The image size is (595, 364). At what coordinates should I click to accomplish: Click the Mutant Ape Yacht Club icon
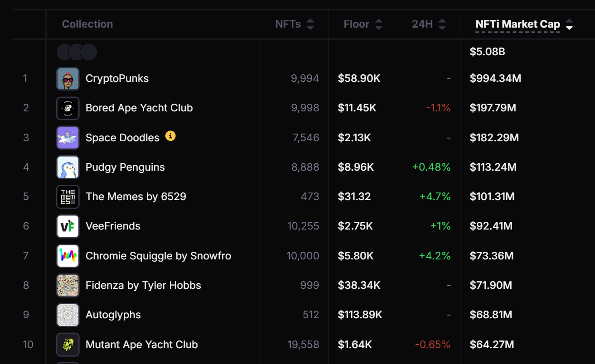(68, 345)
